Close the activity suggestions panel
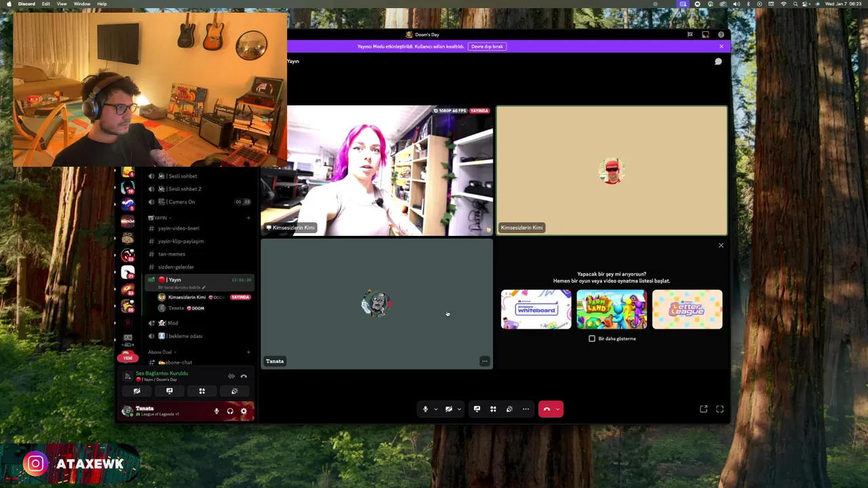The image size is (868, 488). click(x=721, y=245)
